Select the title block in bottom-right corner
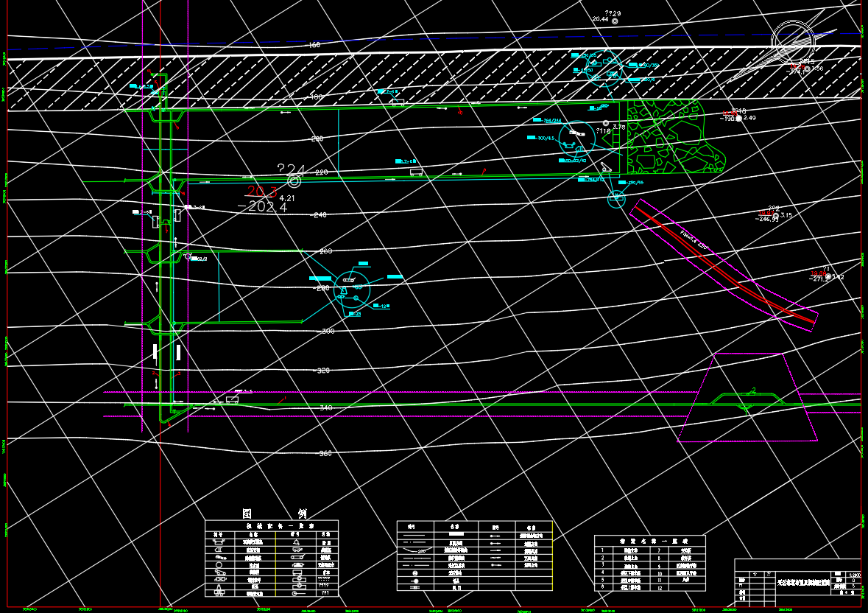This screenshot has width=868, height=613. 797,582
